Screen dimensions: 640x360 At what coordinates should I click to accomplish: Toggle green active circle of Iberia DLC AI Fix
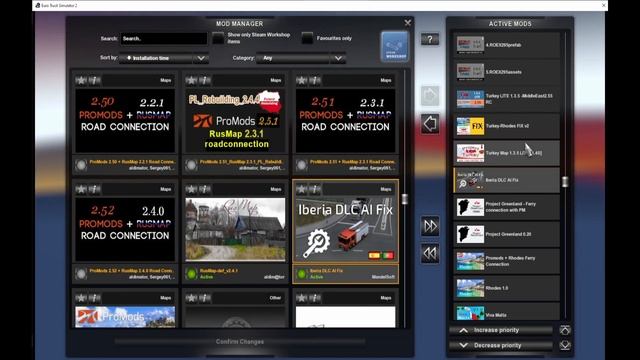pos(301,274)
